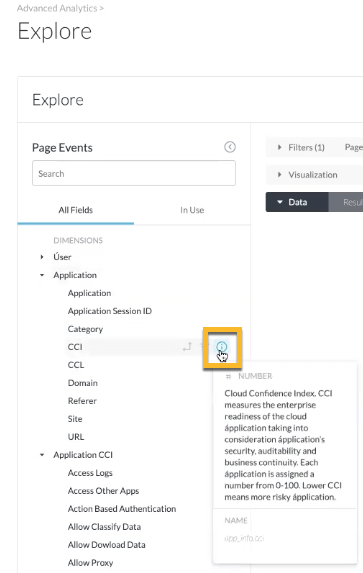Select the Referer field
Image resolution: width=363 pixels, height=573 pixels.
click(82, 401)
